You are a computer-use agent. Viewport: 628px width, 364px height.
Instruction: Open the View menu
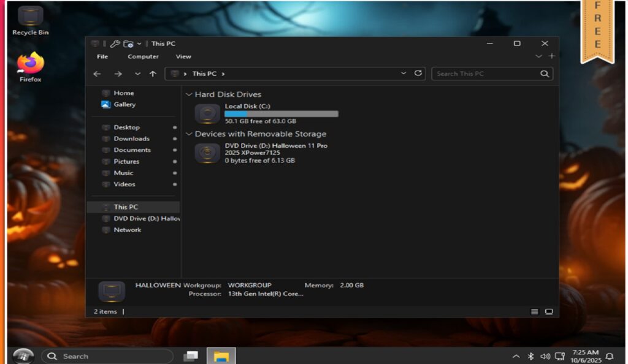tap(183, 56)
